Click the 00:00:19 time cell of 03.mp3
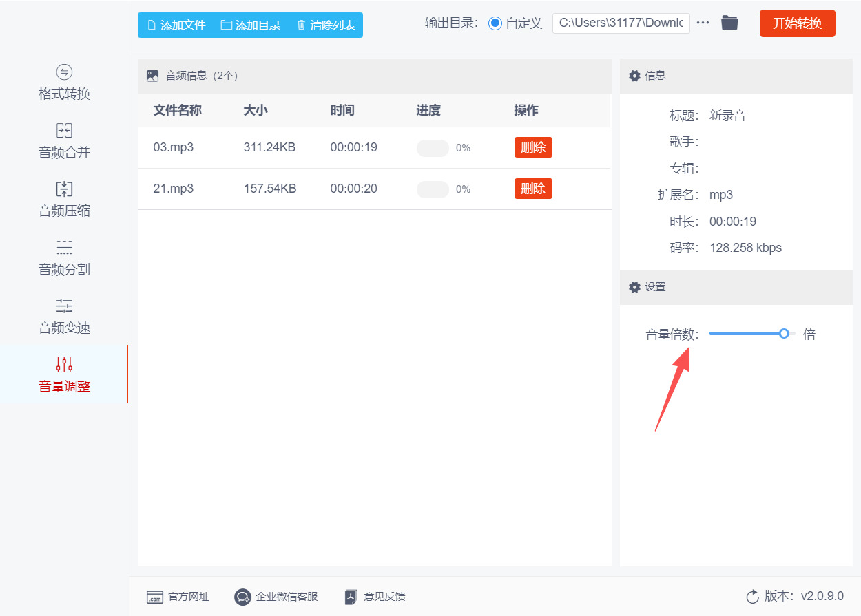Image resolution: width=861 pixels, height=616 pixels. (354, 147)
